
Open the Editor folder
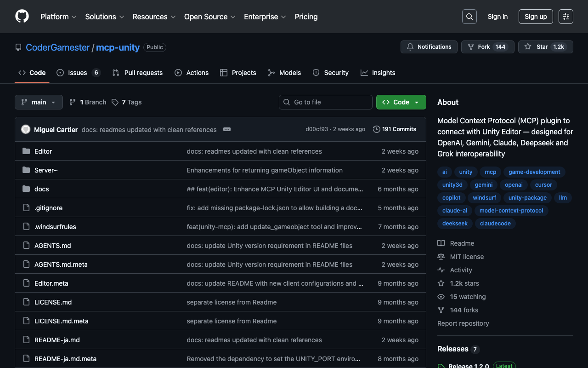(43, 151)
